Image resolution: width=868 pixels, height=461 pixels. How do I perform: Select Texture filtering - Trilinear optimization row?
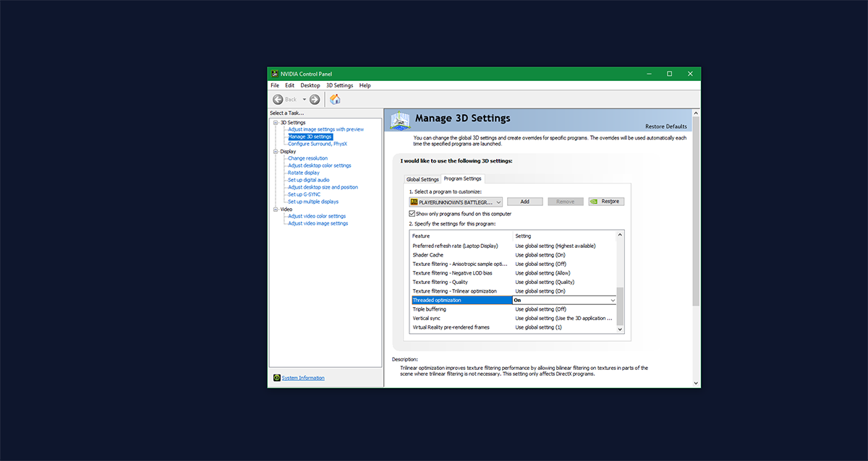tap(513, 291)
